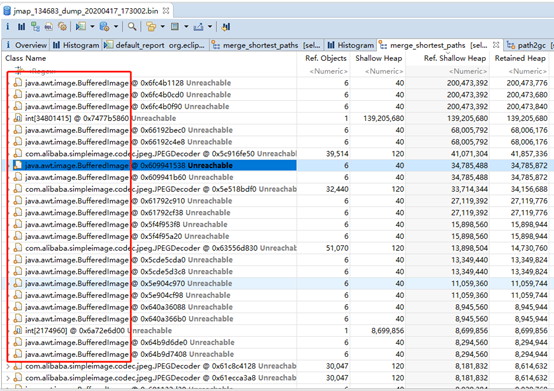Screen dimensions: 554x391
Task: Sort by the Class Name column header
Action: point(25,58)
